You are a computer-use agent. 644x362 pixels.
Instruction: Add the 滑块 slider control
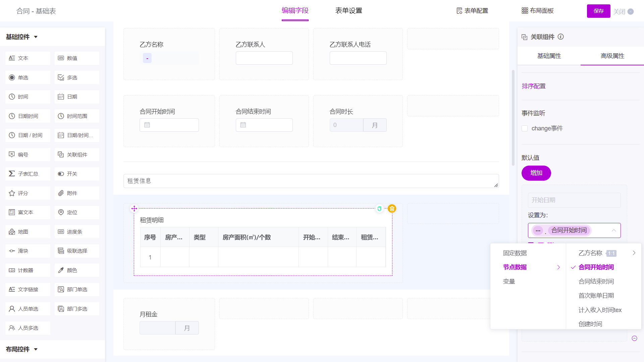pos(28,251)
